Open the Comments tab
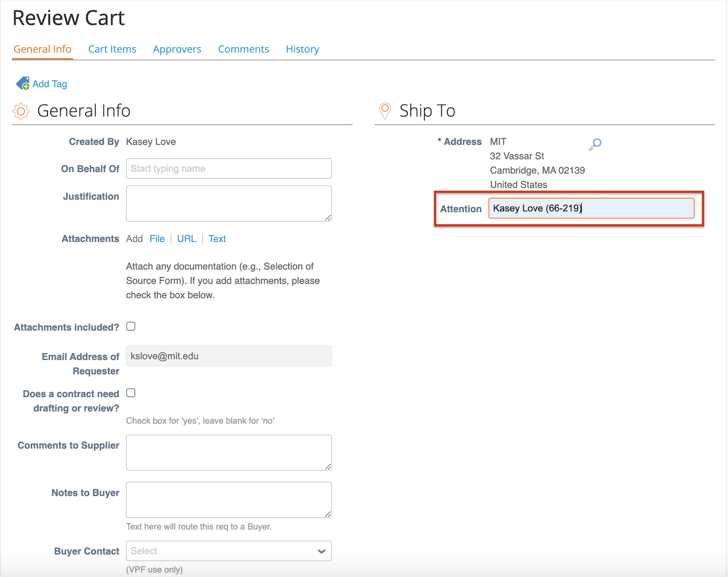Viewport: 728px width, 577px height. point(243,49)
